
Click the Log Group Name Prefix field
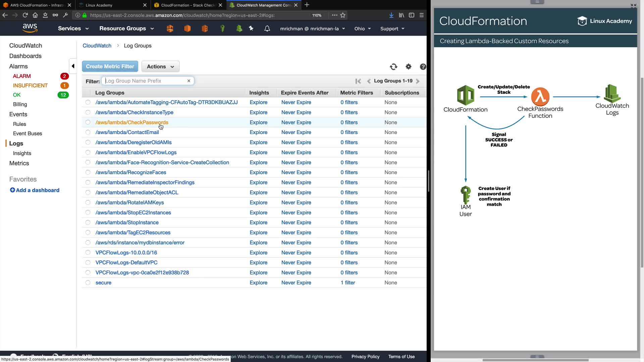[145, 81]
